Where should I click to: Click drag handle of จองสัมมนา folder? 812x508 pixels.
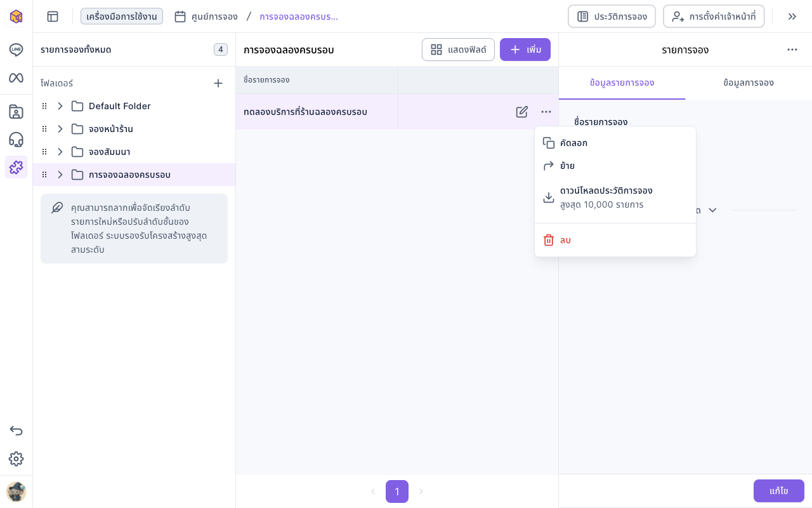tap(44, 152)
